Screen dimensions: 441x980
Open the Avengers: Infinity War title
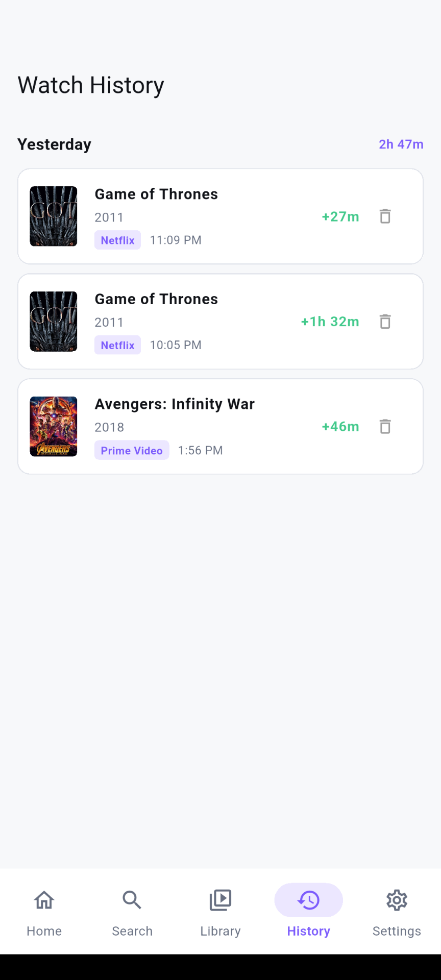[175, 404]
